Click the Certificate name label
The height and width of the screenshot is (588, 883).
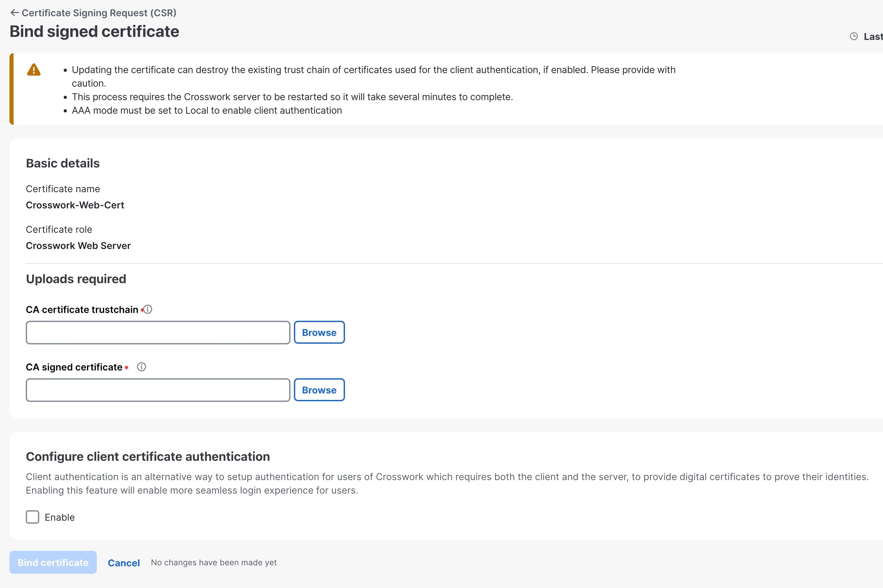[63, 189]
